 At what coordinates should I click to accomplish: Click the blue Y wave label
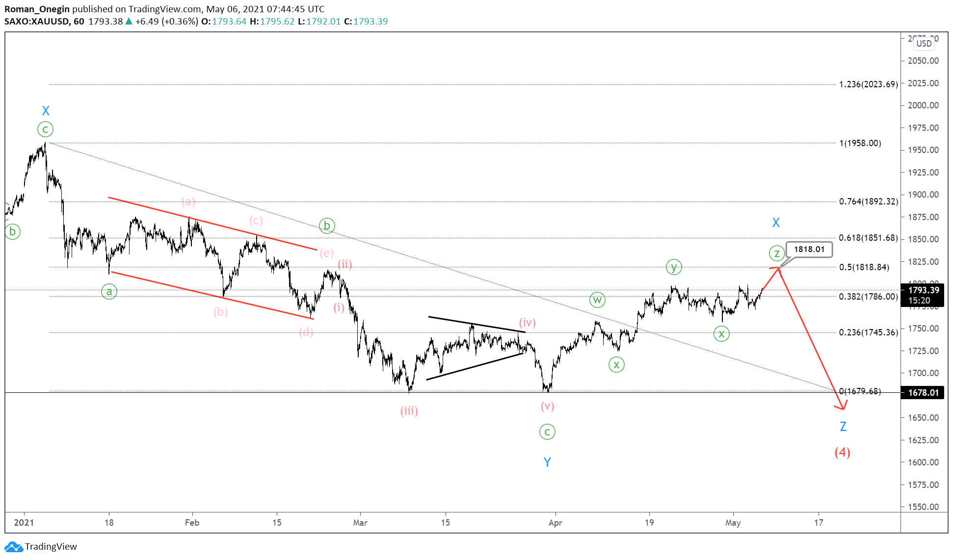[x=547, y=462]
